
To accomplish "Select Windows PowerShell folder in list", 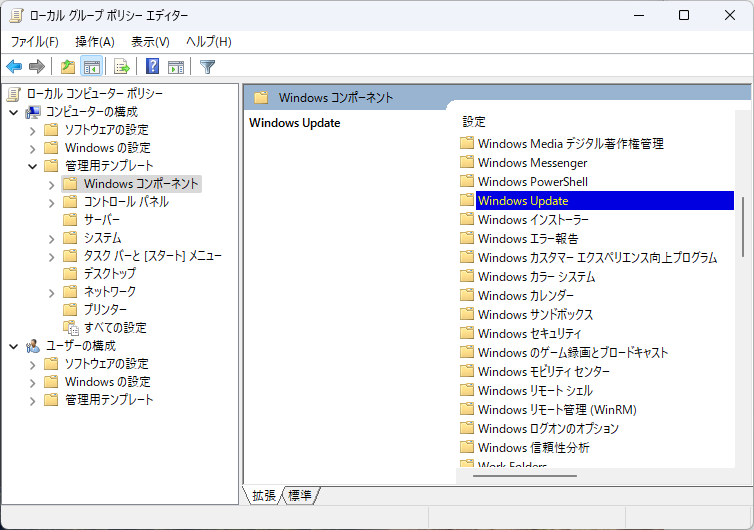I will tap(533, 182).
